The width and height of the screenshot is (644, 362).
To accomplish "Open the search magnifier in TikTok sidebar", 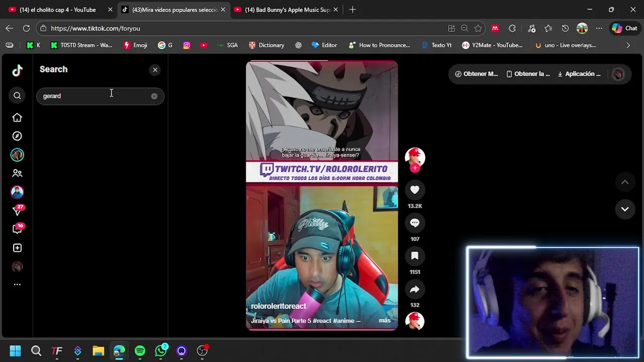I will point(17,96).
